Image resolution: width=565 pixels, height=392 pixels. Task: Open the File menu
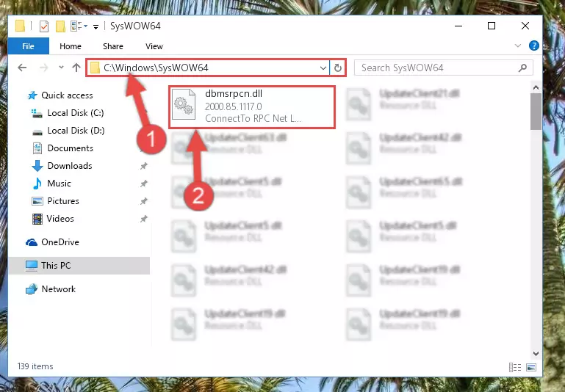(x=28, y=46)
